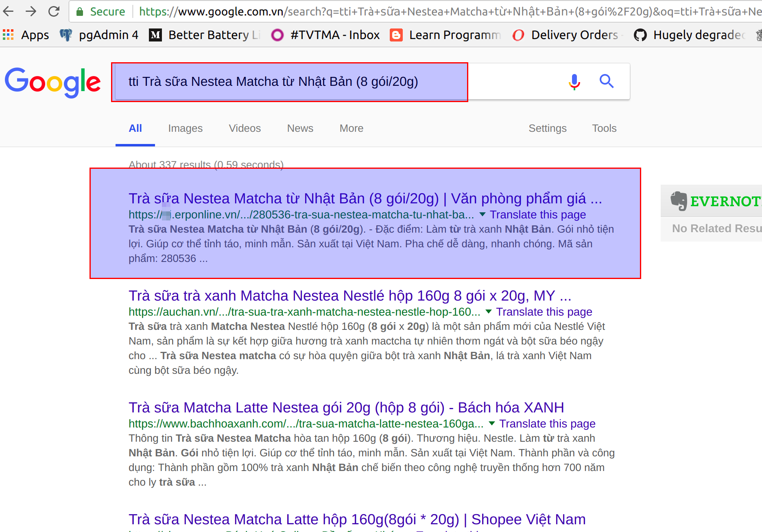Expand dropdown arrow beside auchan.vn result URL

coord(489,312)
